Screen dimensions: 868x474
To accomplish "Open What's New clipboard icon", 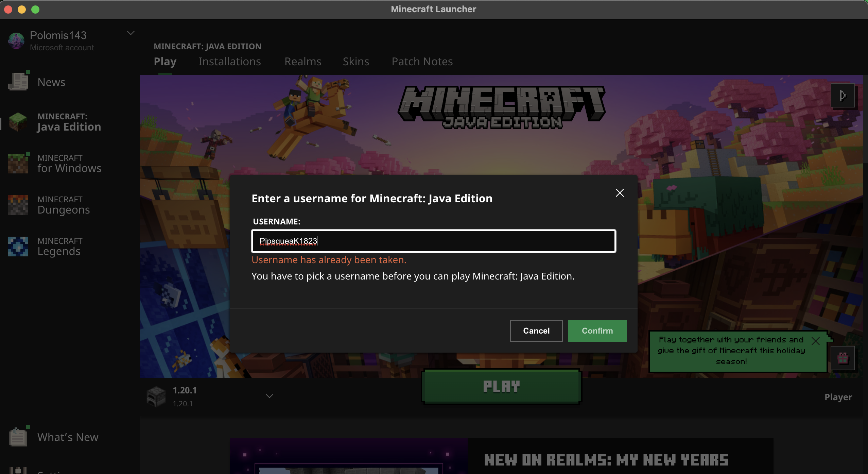I will (x=18, y=437).
